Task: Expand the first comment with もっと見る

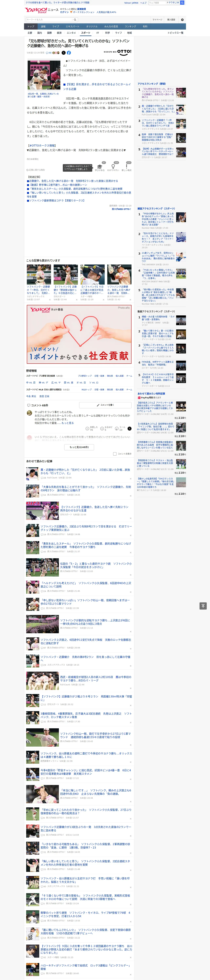Action: point(68,423)
